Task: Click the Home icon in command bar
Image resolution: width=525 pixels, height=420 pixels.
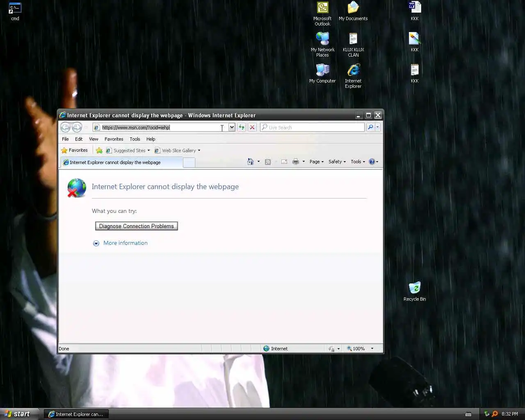Action: pos(250,162)
